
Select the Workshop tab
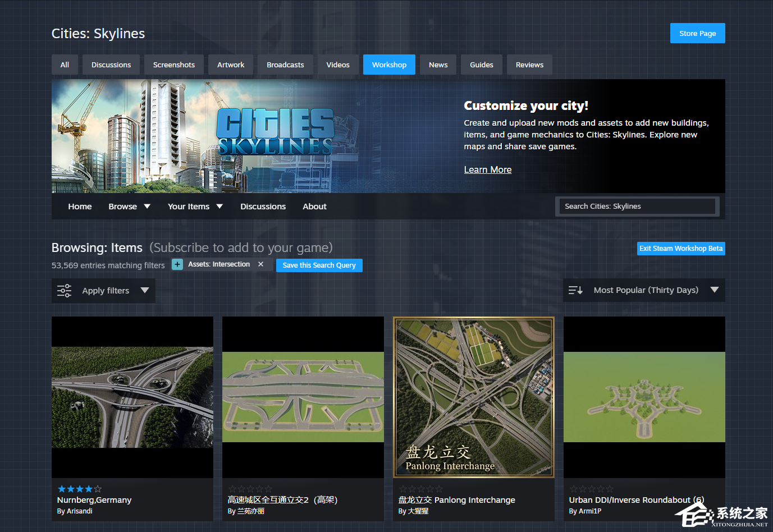point(389,65)
